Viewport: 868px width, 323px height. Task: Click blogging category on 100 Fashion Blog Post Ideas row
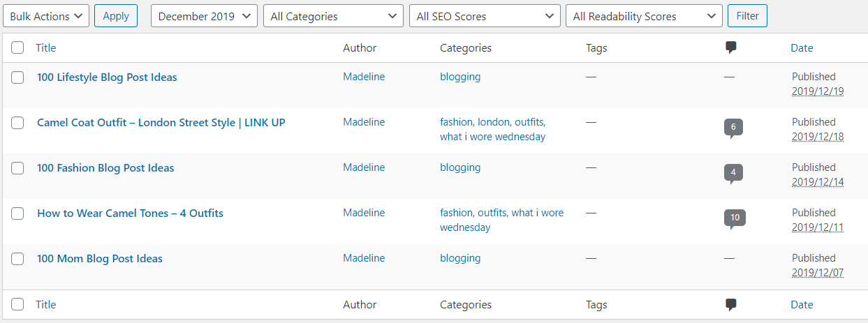click(460, 167)
